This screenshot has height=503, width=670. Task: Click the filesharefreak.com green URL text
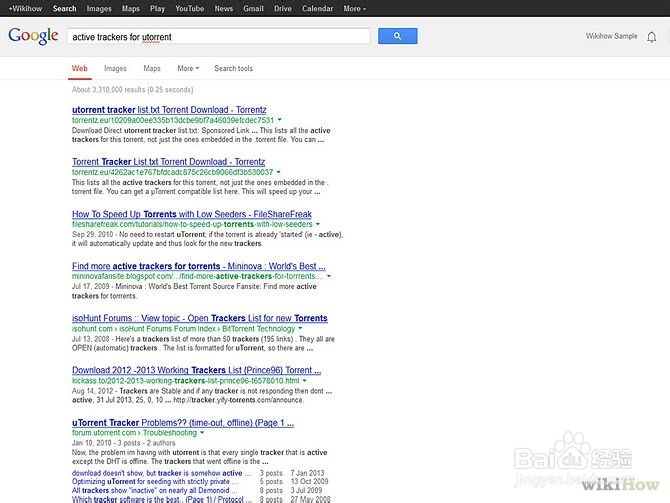coord(192,224)
